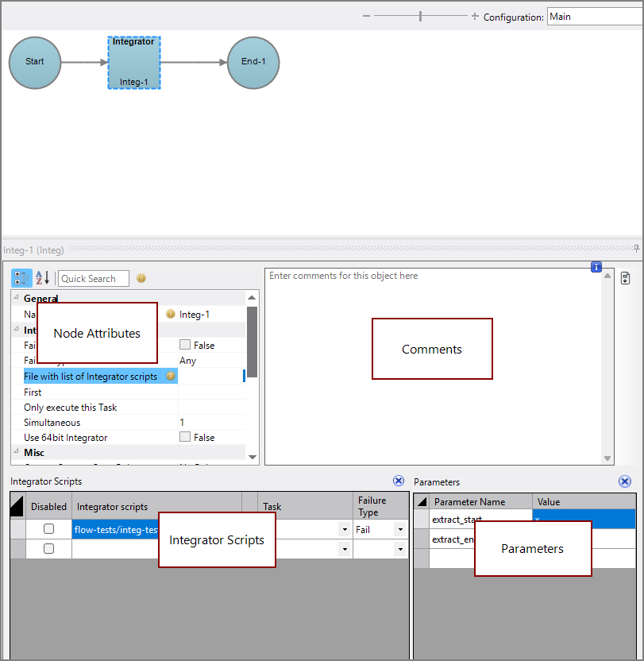Switch to categorized property view
This screenshot has height=661, width=644.
21,278
